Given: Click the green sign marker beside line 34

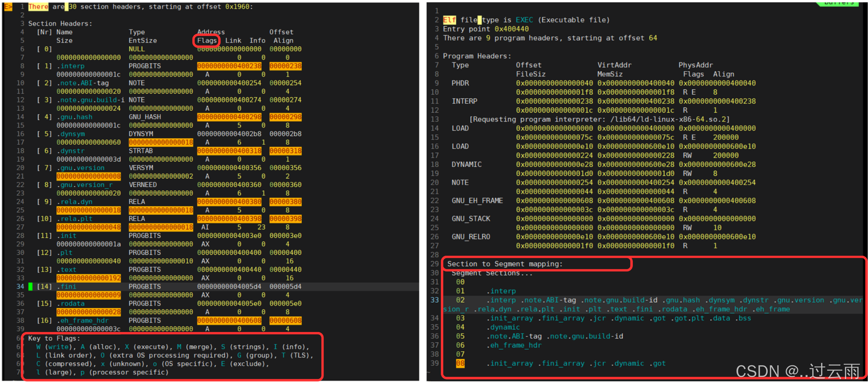Looking at the screenshot, I should coord(30,286).
